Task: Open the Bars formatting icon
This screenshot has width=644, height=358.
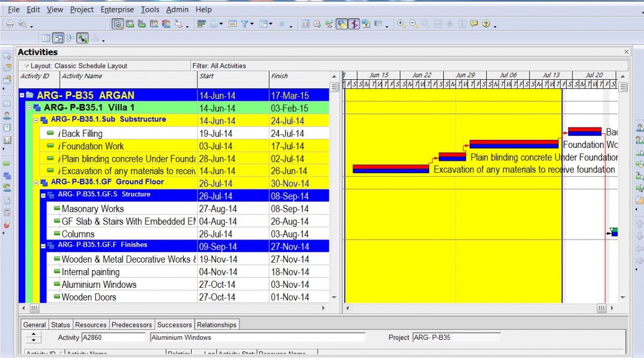Action: 201,24
